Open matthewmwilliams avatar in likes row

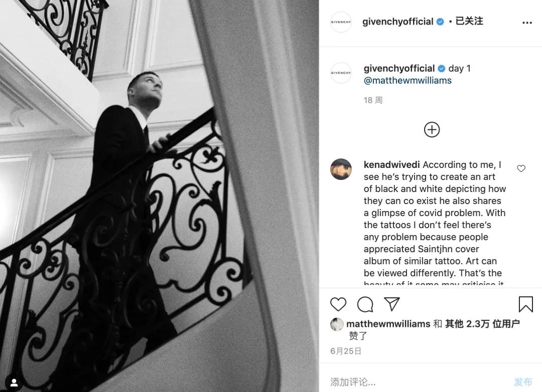coord(337,324)
